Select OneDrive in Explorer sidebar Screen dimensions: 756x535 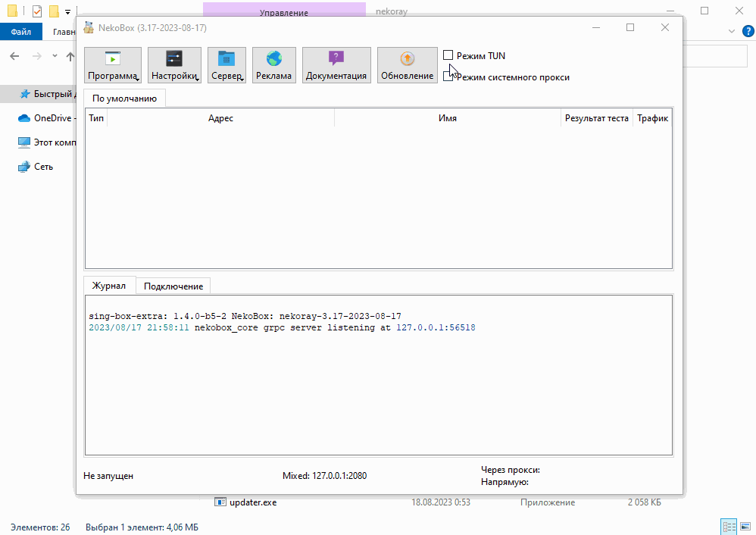tap(46, 118)
